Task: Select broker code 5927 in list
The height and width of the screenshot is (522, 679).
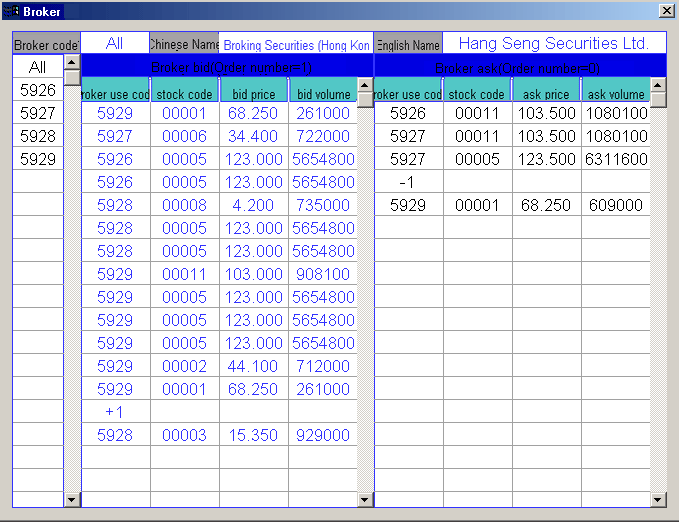Action: click(x=38, y=113)
